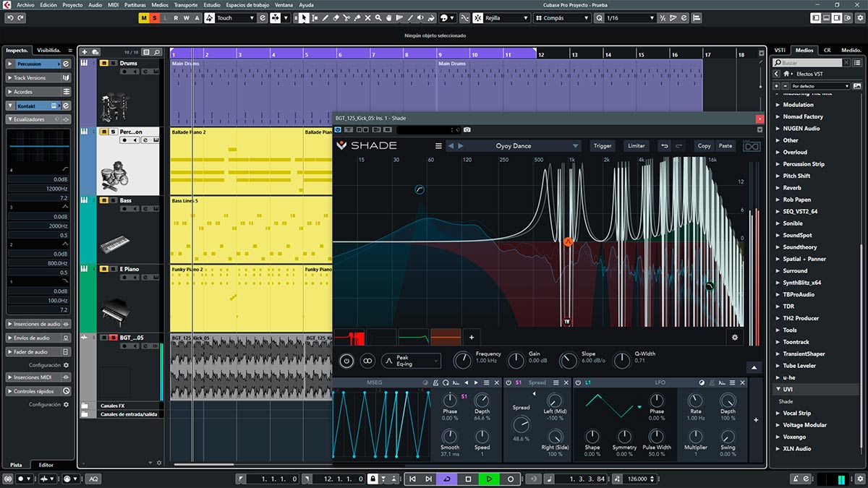Toggle band power button in Shade
Viewport: 868px width, 488px height.
[x=346, y=360]
